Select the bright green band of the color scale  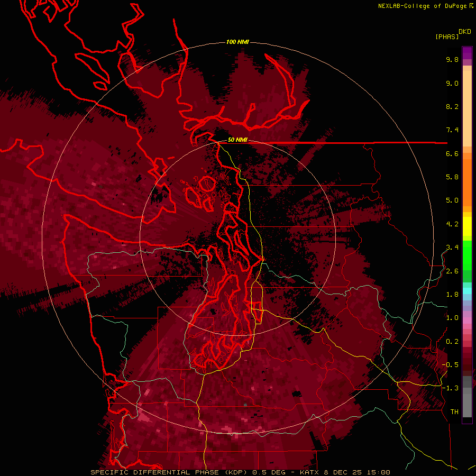467,255
